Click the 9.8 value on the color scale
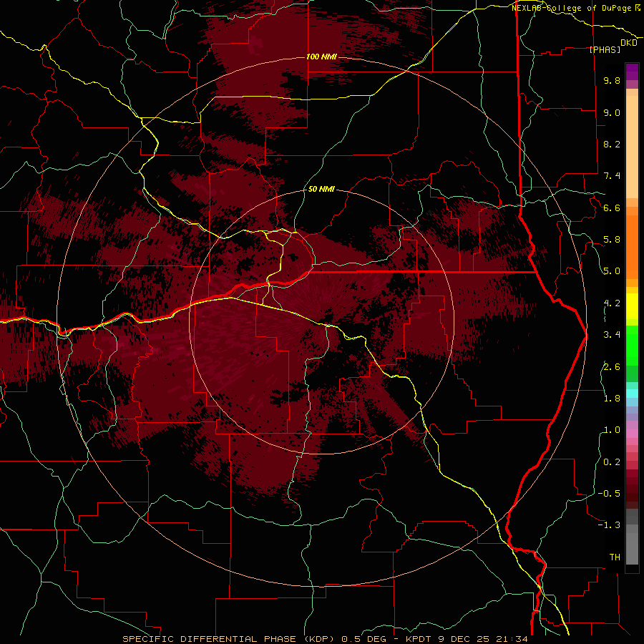The width and height of the screenshot is (644, 644). [612, 80]
